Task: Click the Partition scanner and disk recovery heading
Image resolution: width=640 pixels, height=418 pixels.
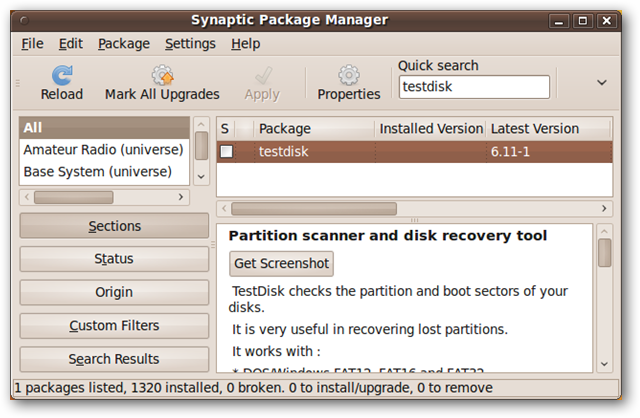Action: coord(388,236)
